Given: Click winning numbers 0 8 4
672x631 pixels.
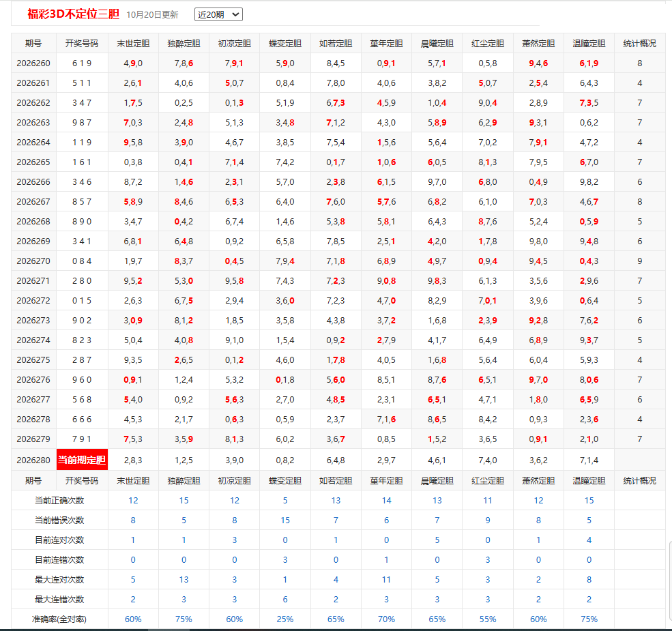Looking at the screenshot, I should click(x=82, y=261).
